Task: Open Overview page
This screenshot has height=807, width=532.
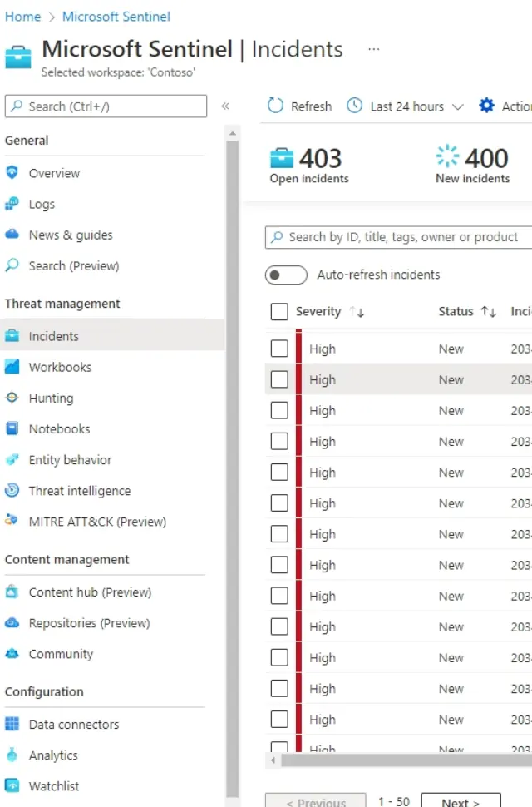Action: pos(54,173)
